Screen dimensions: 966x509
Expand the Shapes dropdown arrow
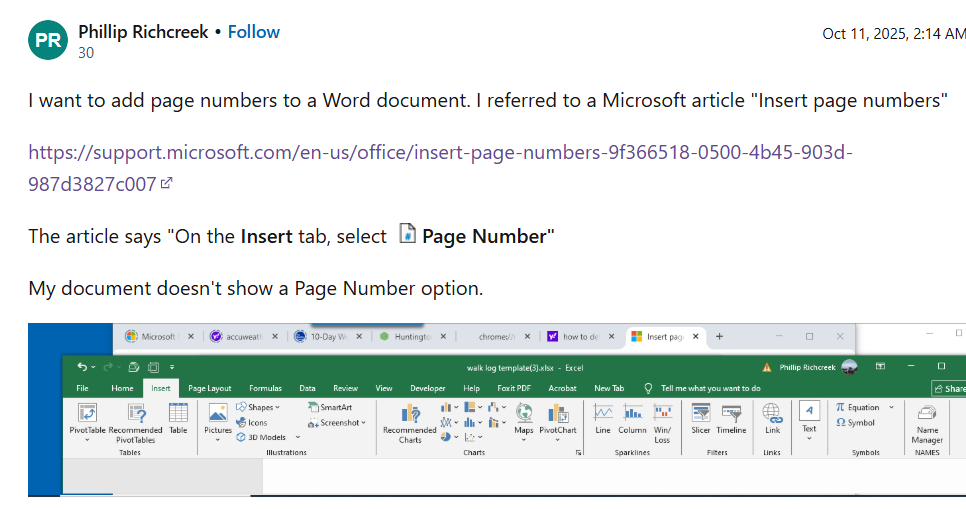(277, 407)
